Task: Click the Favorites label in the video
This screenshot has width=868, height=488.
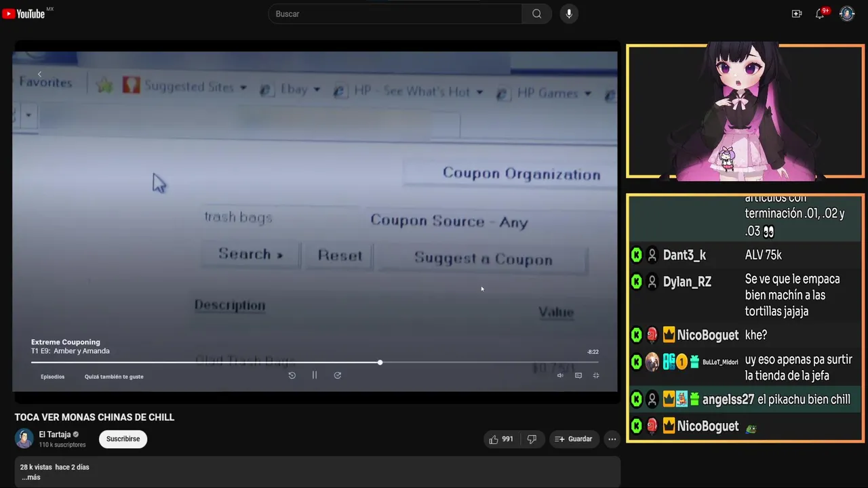Action: (x=45, y=82)
